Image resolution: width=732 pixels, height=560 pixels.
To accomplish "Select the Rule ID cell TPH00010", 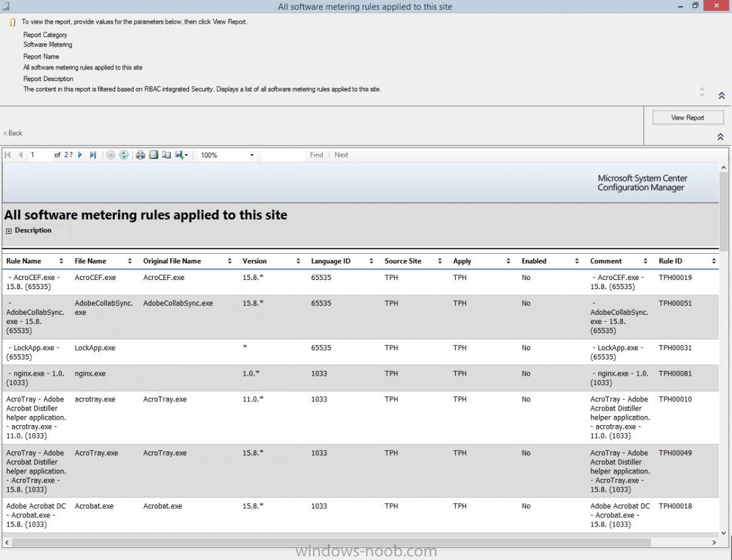I will pos(675,400).
